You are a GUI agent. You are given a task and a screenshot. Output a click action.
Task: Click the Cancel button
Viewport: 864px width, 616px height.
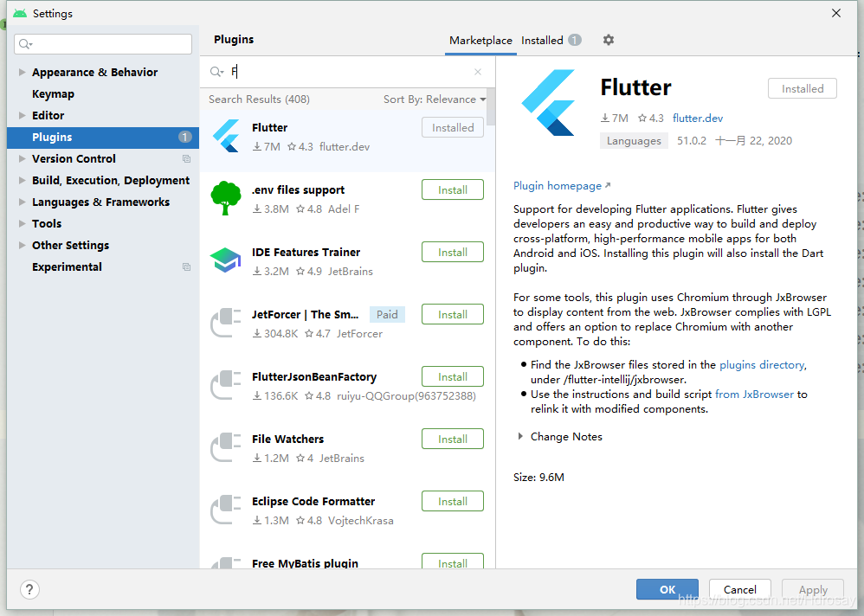(739, 589)
